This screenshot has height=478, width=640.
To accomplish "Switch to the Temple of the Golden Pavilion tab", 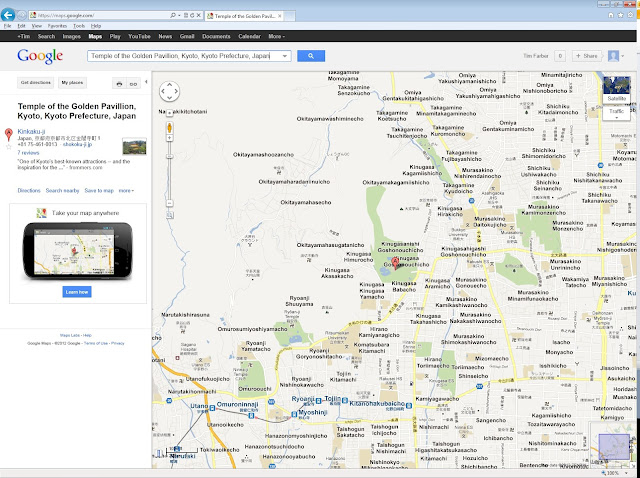I will pos(244,16).
